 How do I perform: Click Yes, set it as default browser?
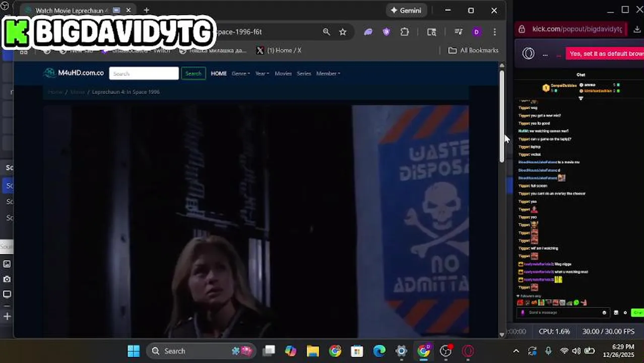(605, 53)
